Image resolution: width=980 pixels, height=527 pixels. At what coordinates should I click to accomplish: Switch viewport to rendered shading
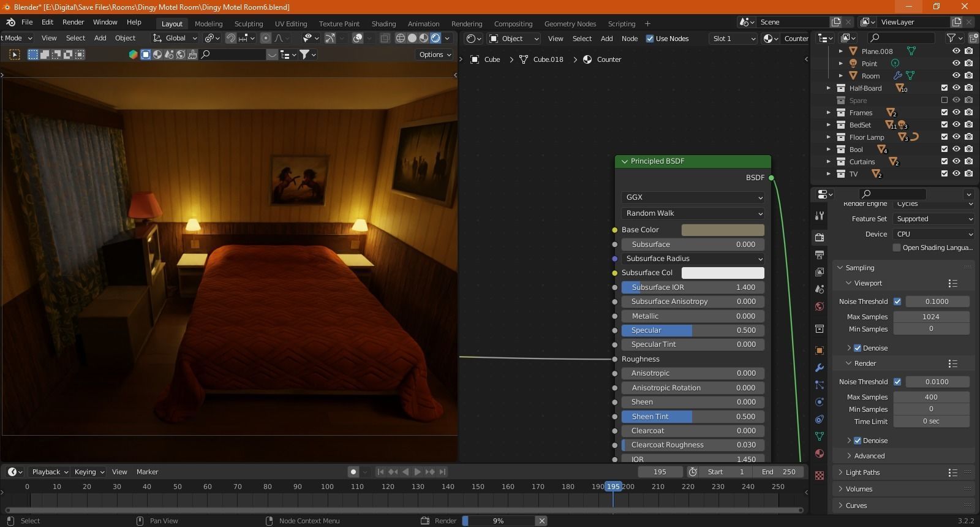tap(435, 38)
